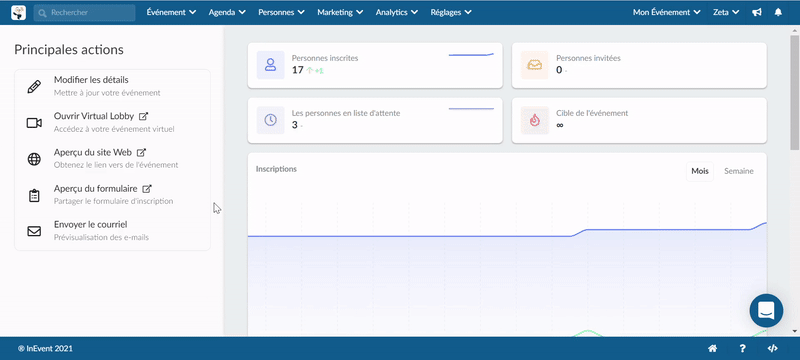Click external-link icon beside Aperçu du site Web

point(142,152)
